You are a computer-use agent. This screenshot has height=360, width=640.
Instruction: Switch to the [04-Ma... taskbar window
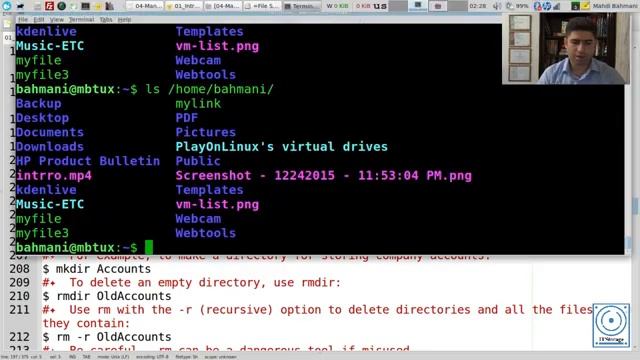click(x=222, y=6)
